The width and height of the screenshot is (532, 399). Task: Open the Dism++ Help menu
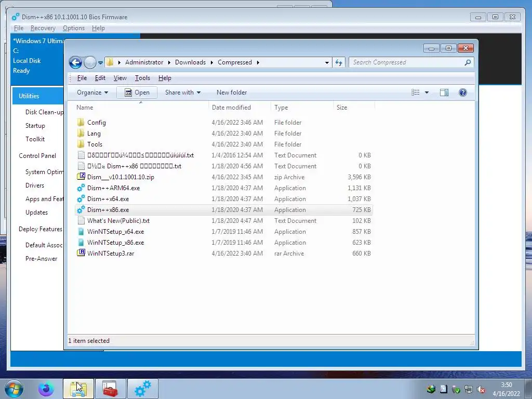98,28
